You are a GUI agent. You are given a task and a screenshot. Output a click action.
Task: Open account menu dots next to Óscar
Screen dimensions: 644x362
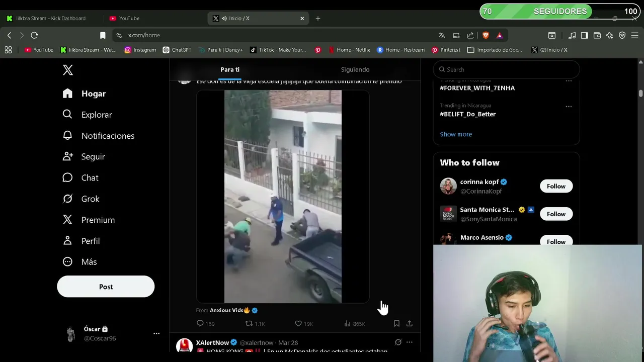tap(156, 333)
